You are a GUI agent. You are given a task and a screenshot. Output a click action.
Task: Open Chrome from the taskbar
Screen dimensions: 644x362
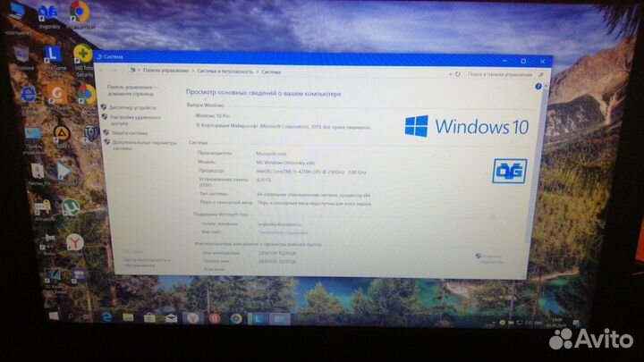tap(236, 319)
